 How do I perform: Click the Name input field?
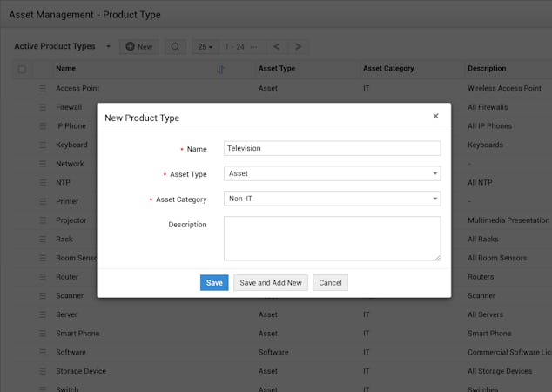(332, 148)
